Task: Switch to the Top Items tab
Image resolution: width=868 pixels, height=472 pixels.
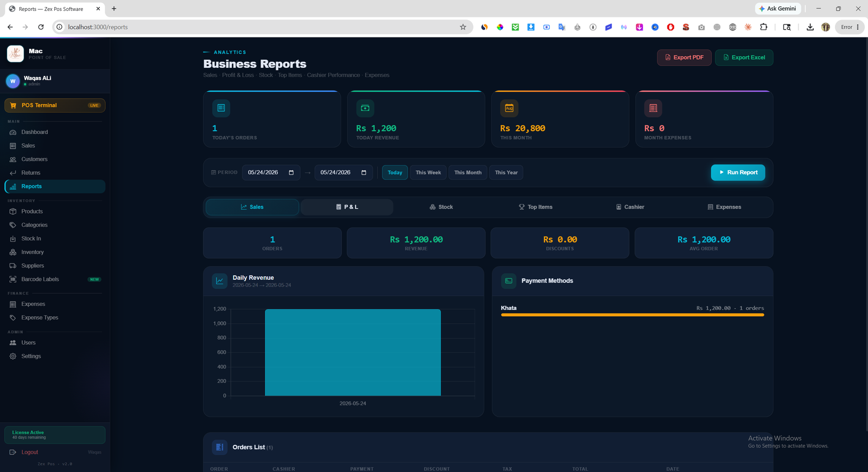Action: 535,207
